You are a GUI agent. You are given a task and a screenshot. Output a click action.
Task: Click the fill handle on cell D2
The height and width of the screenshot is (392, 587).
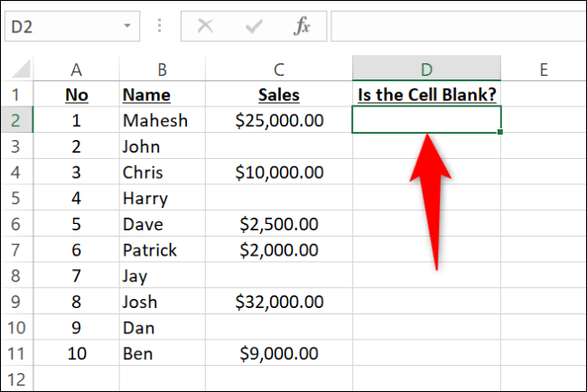click(500, 133)
